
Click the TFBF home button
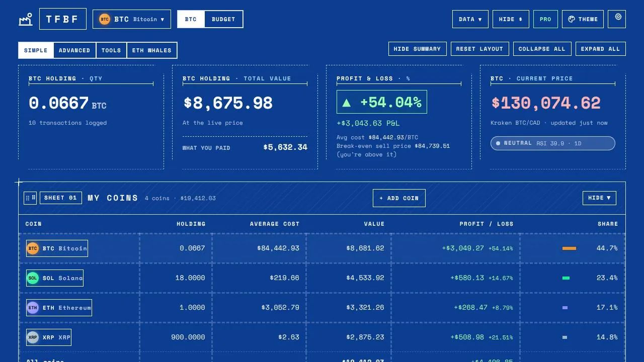coord(63,19)
